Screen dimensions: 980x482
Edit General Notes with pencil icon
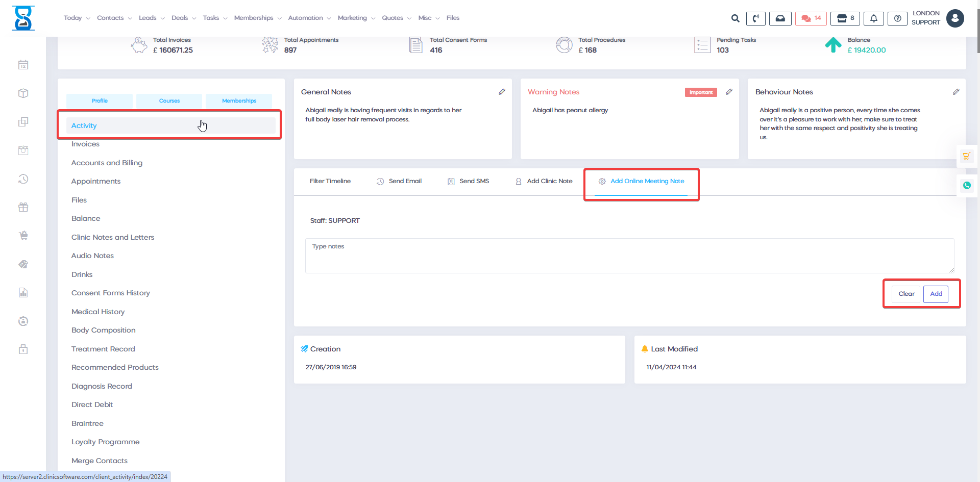502,92
